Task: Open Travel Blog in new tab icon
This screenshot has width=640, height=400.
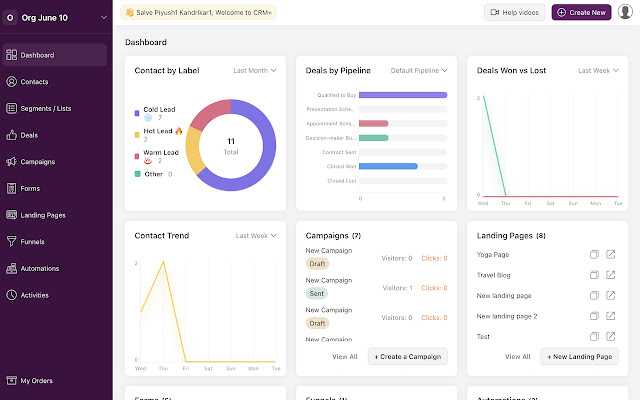Action: click(x=611, y=275)
